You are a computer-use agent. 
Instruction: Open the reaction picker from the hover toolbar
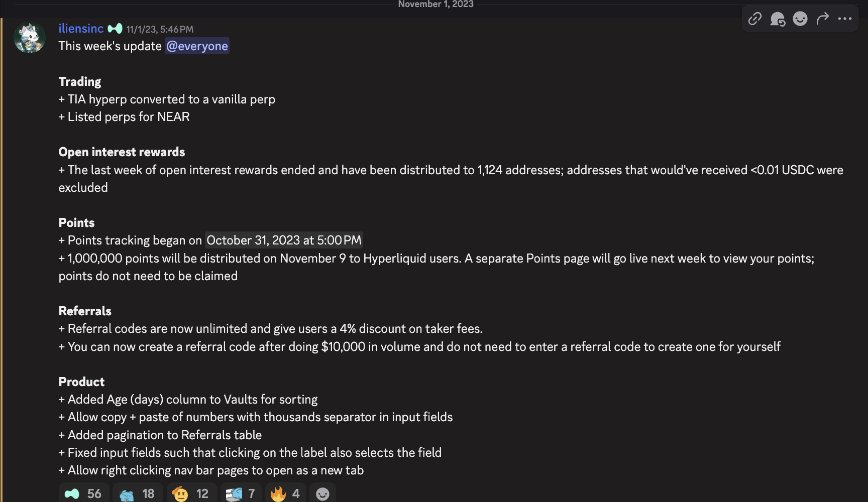(x=800, y=19)
